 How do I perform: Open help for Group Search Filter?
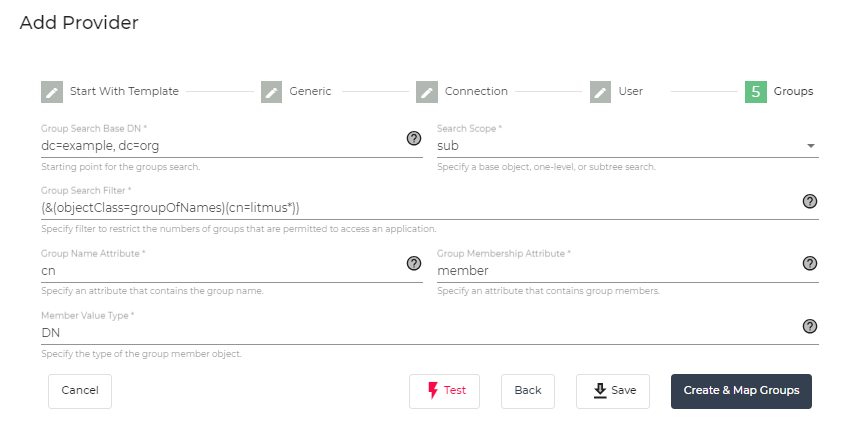(x=810, y=201)
